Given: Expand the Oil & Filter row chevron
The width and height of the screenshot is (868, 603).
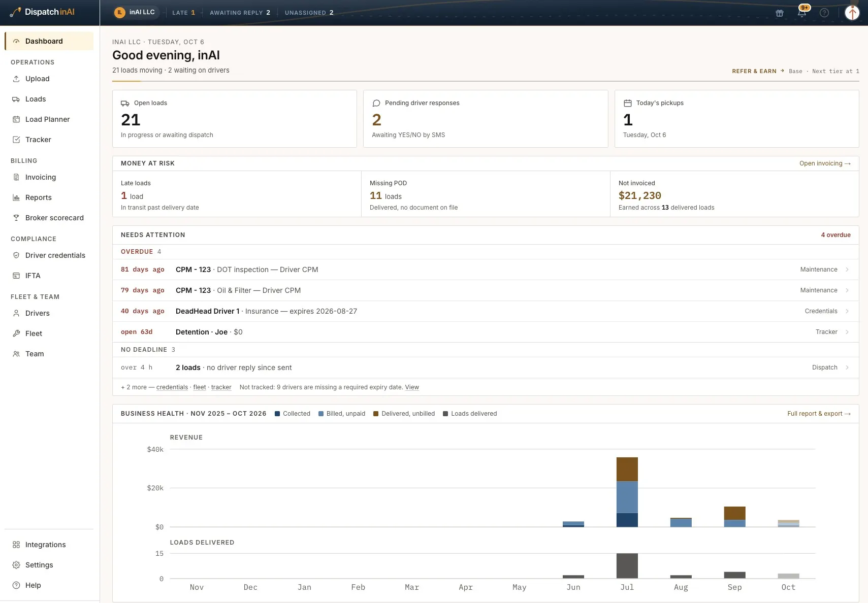Looking at the screenshot, I should (847, 290).
